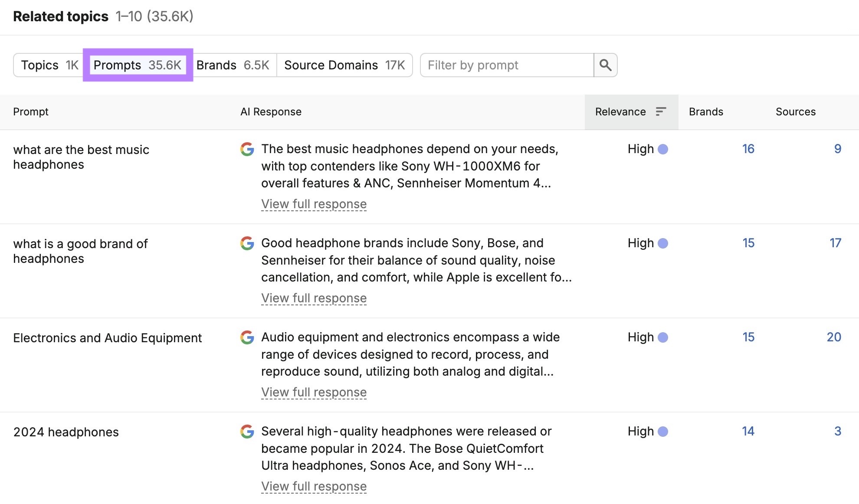Viewport: 859px width, 504px height.
Task: View full response for good brand of headphones
Action: pyautogui.click(x=314, y=298)
